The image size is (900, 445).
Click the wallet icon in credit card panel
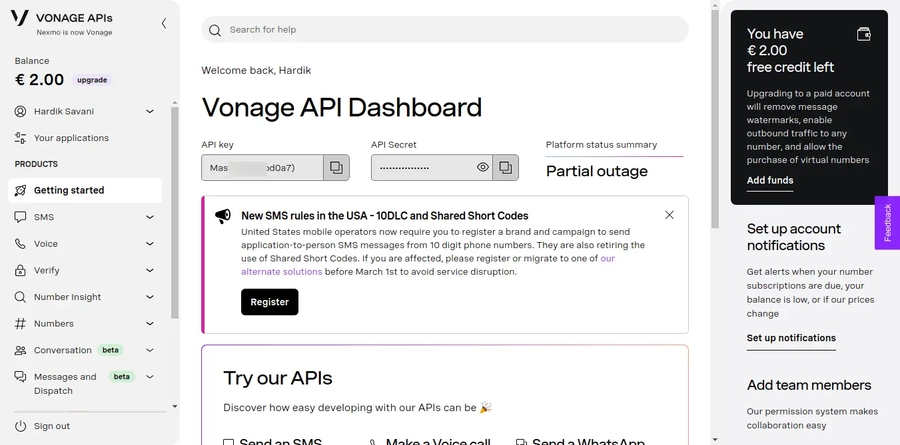(864, 34)
